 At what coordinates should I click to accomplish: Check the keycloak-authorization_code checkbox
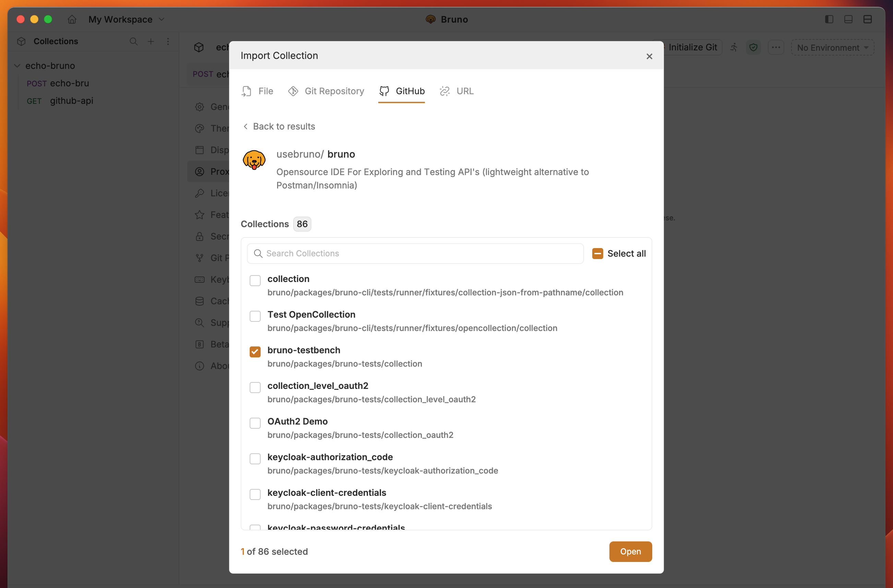pyautogui.click(x=255, y=458)
